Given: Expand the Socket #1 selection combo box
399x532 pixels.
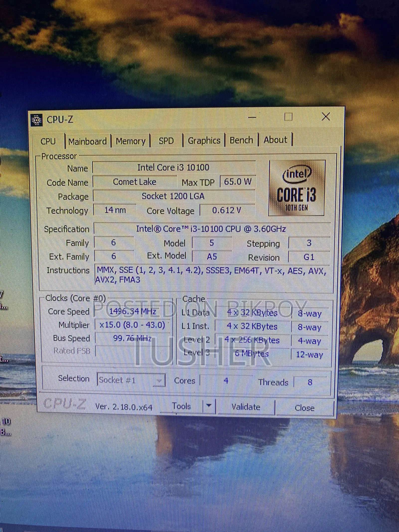Looking at the screenshot, I should point(131,380).
